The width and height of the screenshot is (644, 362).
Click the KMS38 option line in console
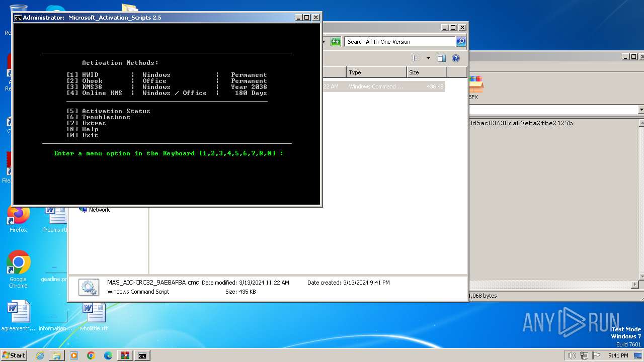[x=167, y=87]
